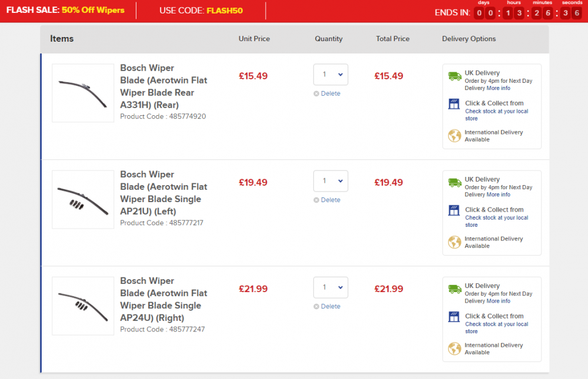Click the International Delivery globe icon for AP21U blade
Viewport: 588px width, 379px height.
pyautogui.click(x=455, y=242)
